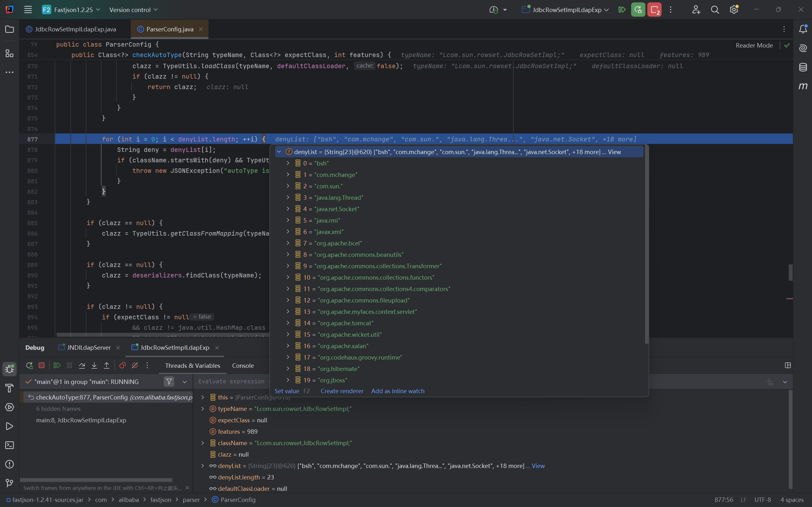Image resolution: width=812 pixels, height=507 pixels.
Task: Open the Notifications bell icon
Action: (803, 29)
